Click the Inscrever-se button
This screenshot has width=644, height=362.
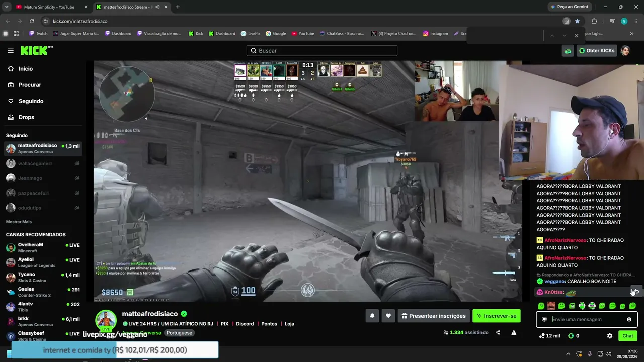pyautogui.click(x=497, y=316)
